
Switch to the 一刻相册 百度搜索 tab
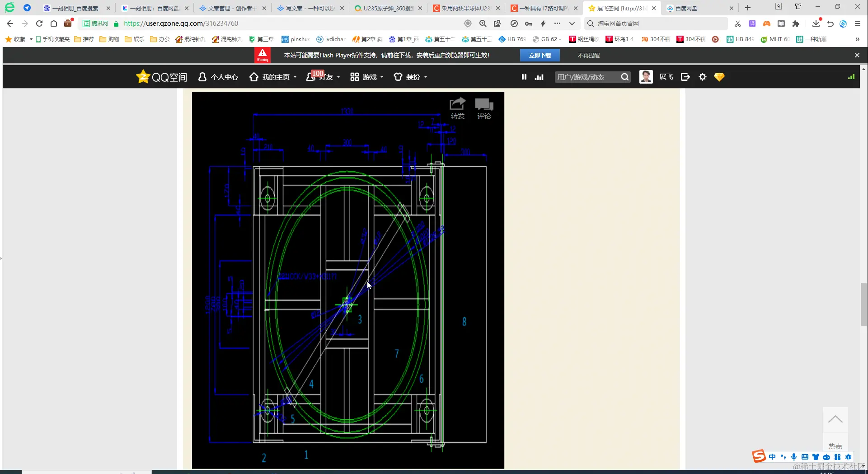click(77, 8)
